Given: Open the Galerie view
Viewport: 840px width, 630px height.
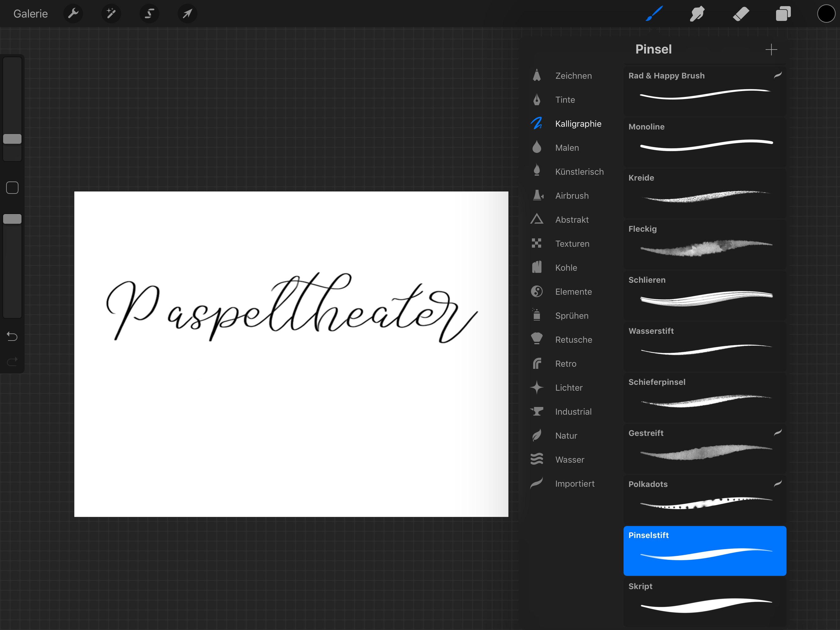Looking at the screenshot, I should coord(30,14).
